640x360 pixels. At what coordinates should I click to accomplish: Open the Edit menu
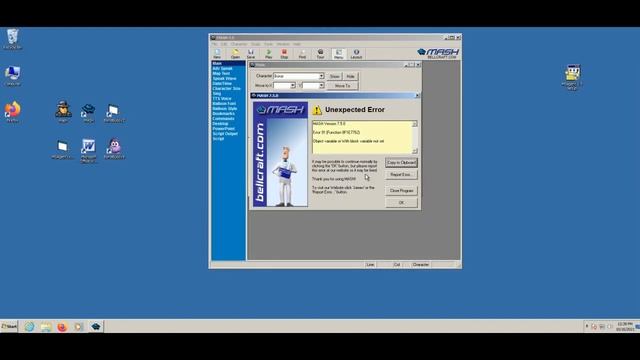point(224,44)
